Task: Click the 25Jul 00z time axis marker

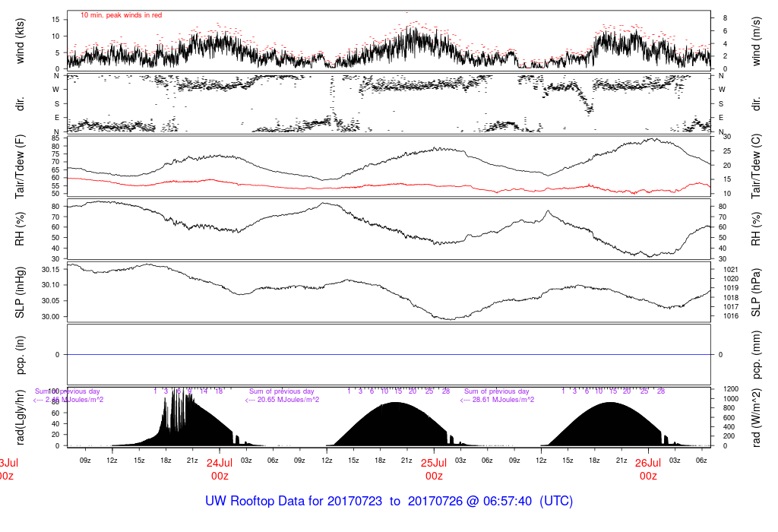Action: (434, 470)
